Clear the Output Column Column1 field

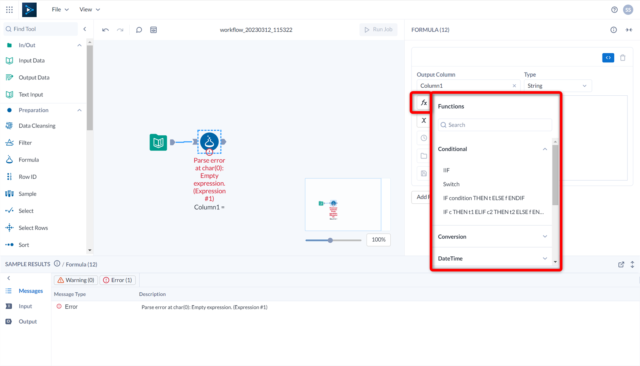click(514, 86)
